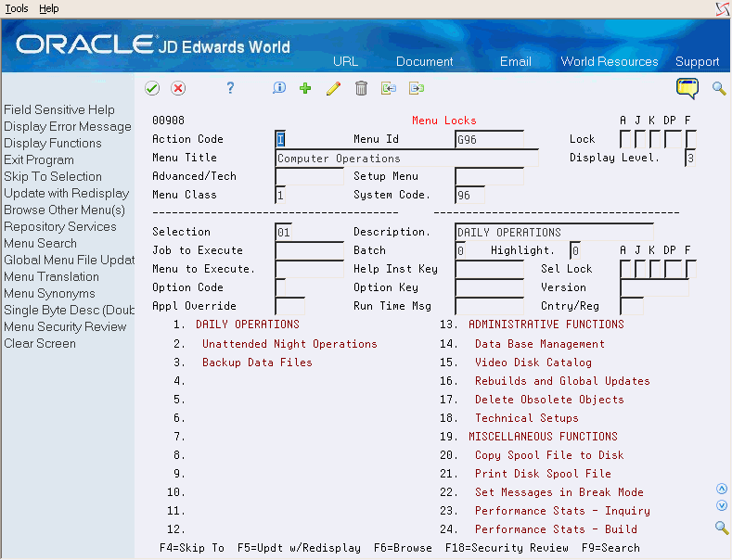Click the Menu Id field containing G96
The image size is (732, 560).
click(490, 139)
